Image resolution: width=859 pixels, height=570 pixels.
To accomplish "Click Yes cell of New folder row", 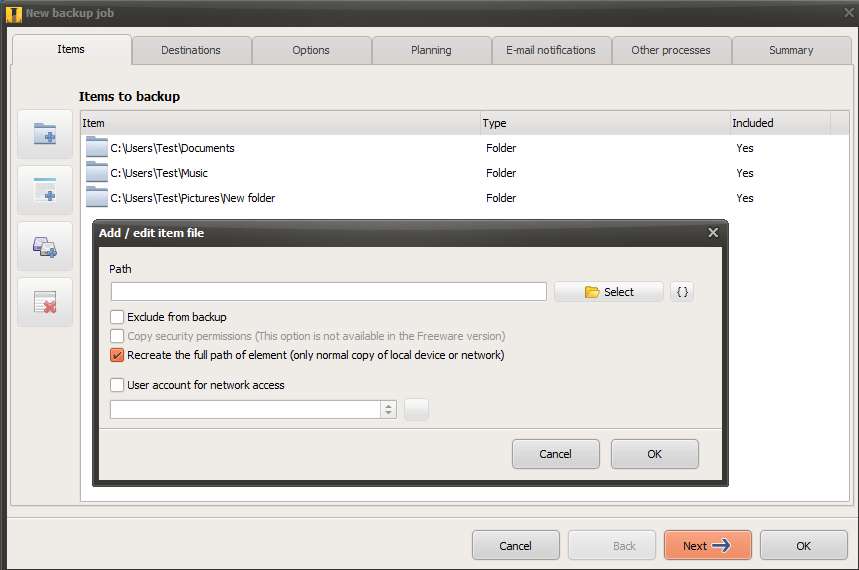I will click(745, 198).
